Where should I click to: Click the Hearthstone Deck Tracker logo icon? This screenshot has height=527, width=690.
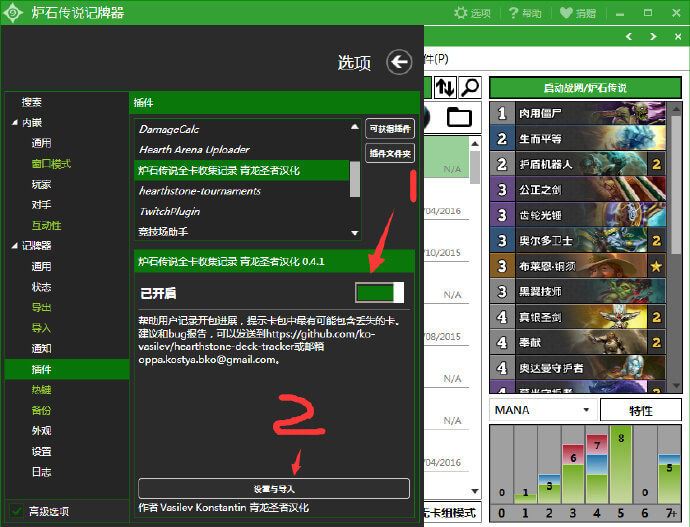[13, 12]
